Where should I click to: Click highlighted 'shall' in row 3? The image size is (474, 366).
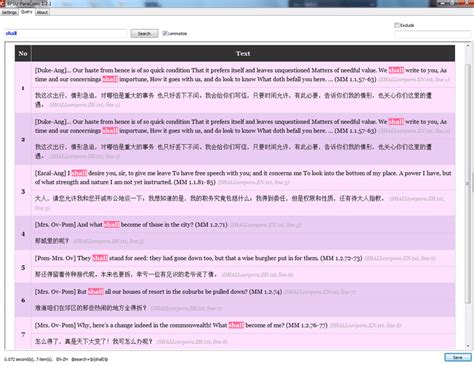79,173
